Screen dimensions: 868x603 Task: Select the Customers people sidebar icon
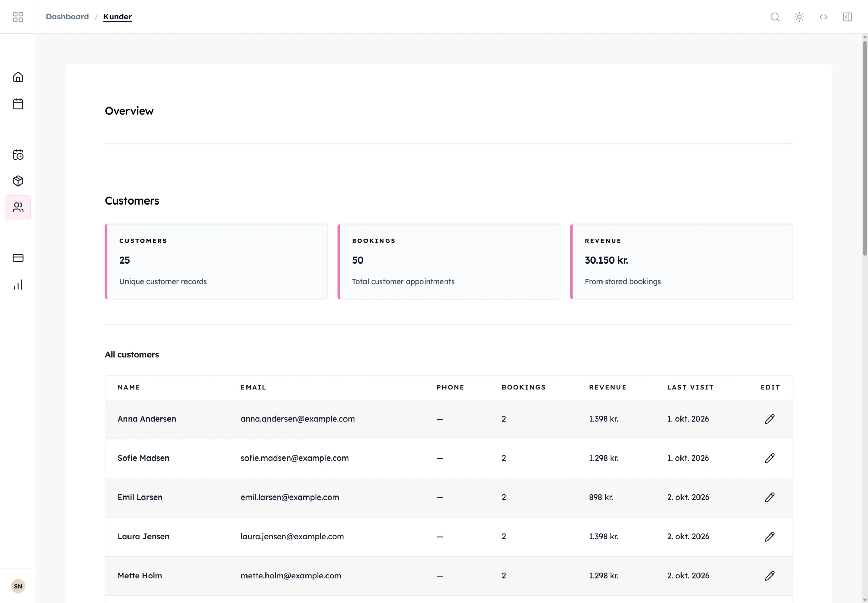click(18, 208)
